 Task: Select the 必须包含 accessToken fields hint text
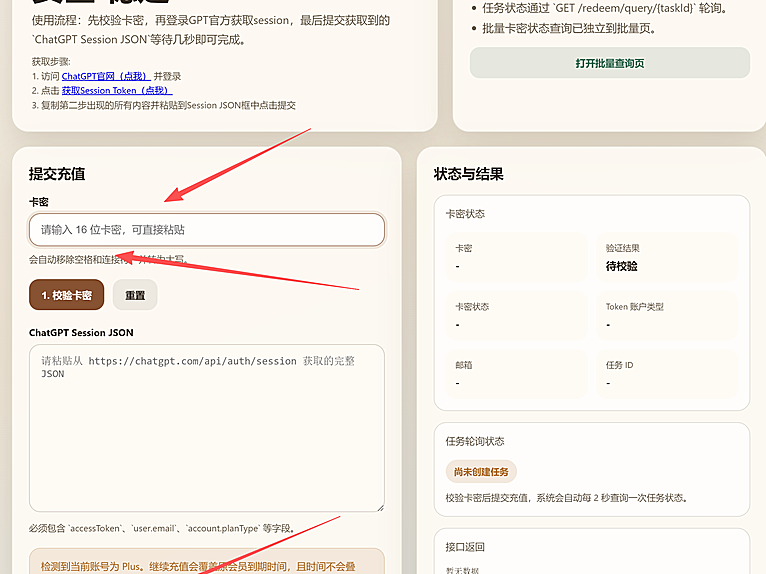(x=162, y=529)
